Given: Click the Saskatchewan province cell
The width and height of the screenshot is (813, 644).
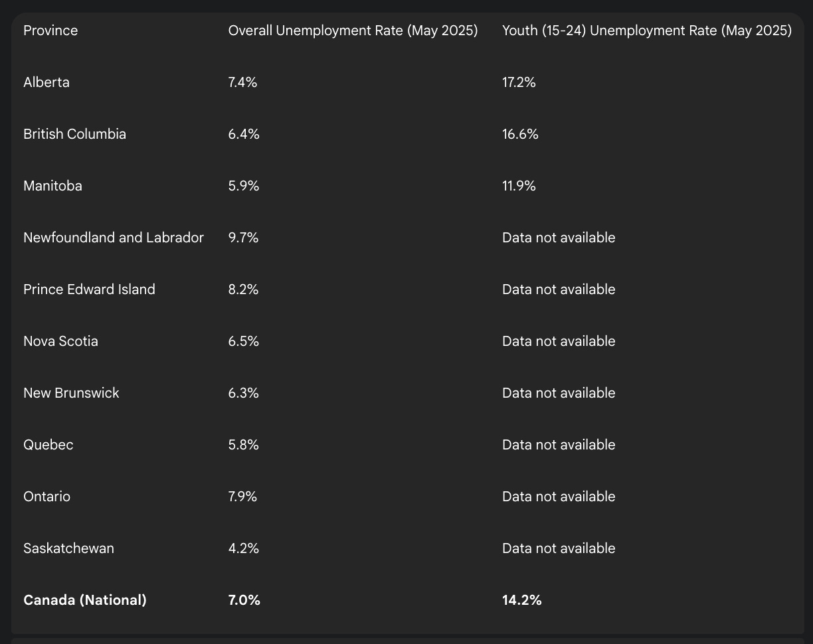Looking at the screenshot, I should point(68,548).
